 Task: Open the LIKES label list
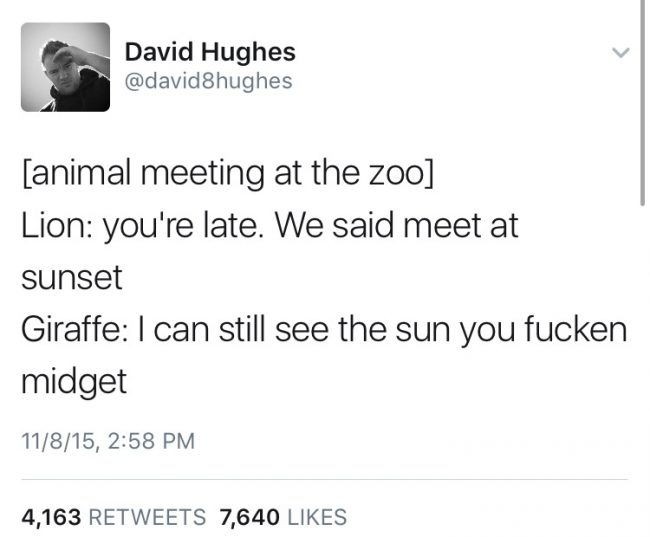click(x=317, y=517)
